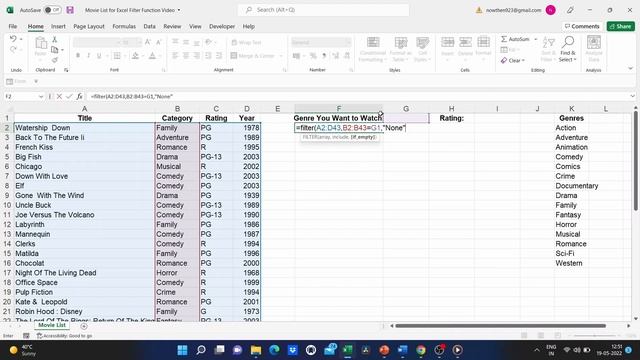
Task: Click the Increase Font Size icon
Action: pos(148,42)
